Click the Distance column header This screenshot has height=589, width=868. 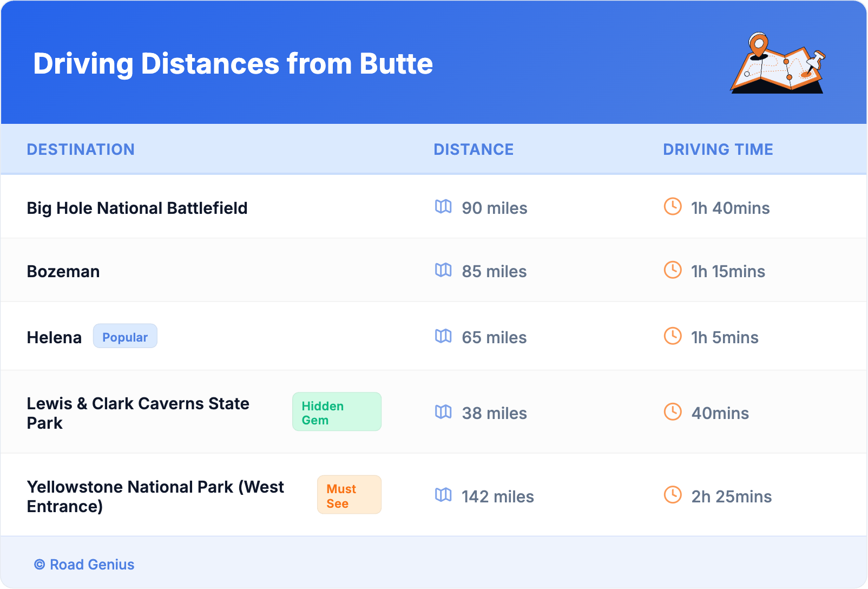[x=474, y=149]
